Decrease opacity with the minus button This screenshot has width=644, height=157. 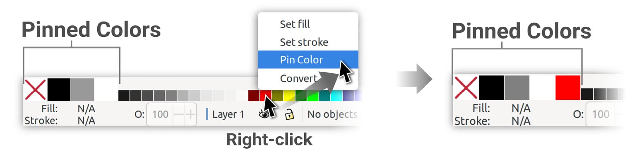click(179, 114)
